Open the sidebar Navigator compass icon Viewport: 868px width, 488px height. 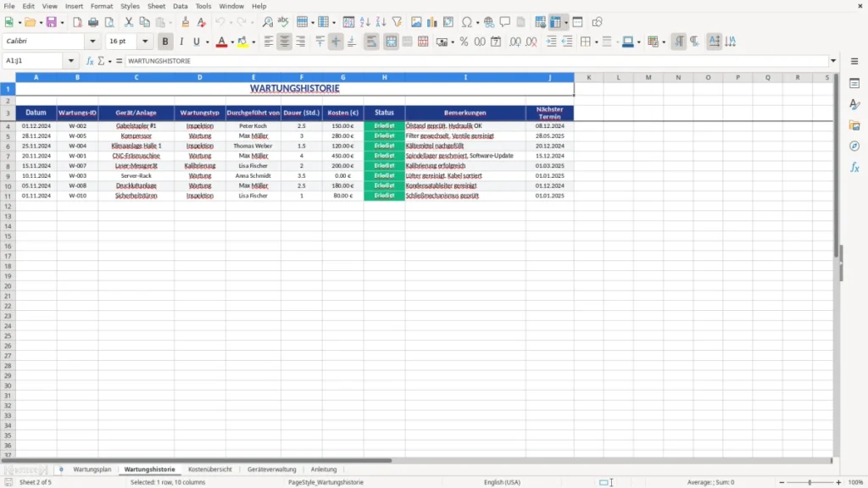click(854, 146)
